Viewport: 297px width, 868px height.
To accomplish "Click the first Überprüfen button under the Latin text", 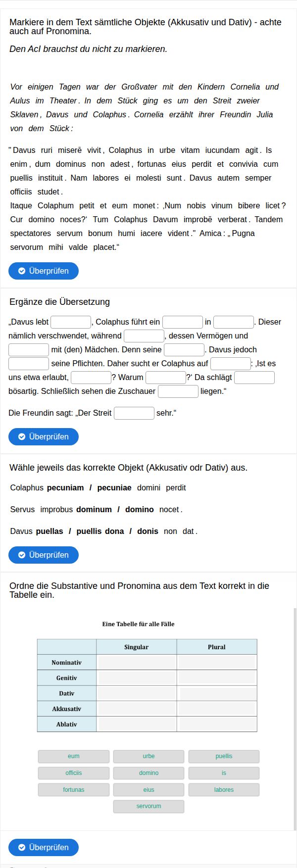I will [x=44, y=271].
